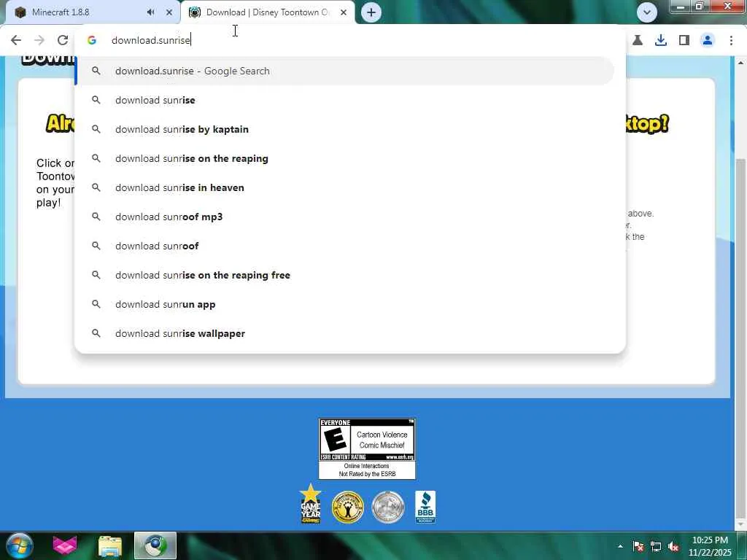The width and height of the screenshot is (747, 560).
Task: Toggle the browser side panel
Action: [x=684, y=41]
